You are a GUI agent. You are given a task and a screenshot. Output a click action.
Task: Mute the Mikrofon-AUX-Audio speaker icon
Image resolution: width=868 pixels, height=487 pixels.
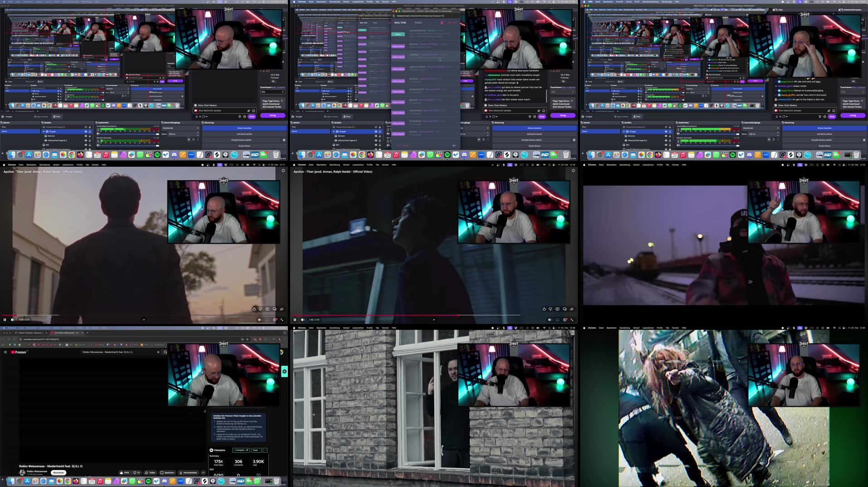pos(97,145)
